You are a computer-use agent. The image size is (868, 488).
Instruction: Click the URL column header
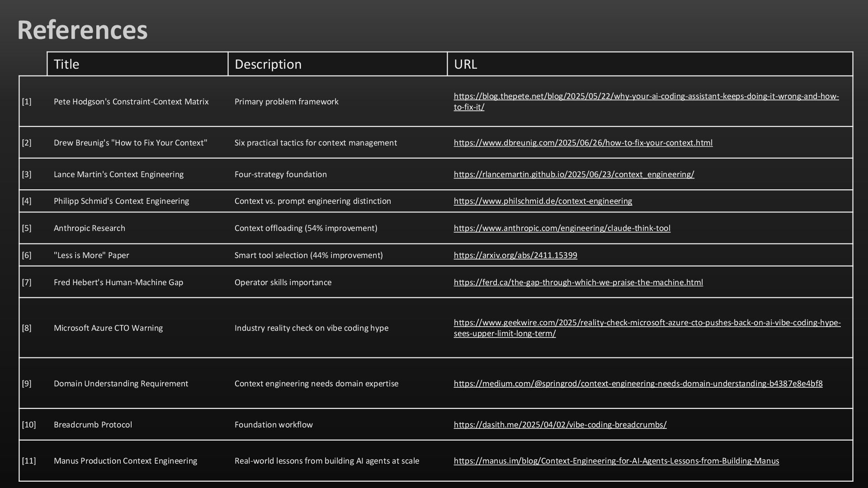tap(465, 64)
